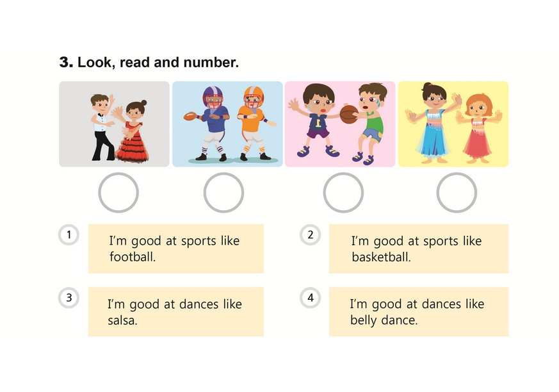
Task: Click the football in the player's hand
Action: [190, 117]
